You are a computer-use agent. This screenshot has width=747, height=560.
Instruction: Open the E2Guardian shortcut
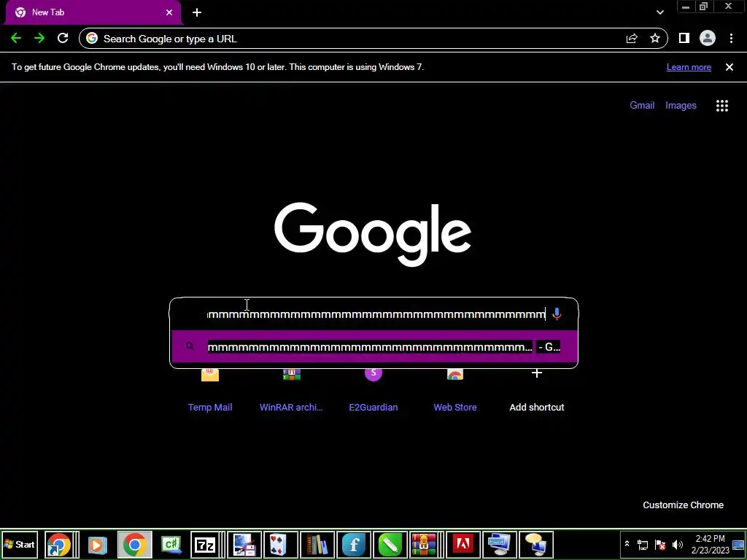pyautogui.click(x=373, y=391)
